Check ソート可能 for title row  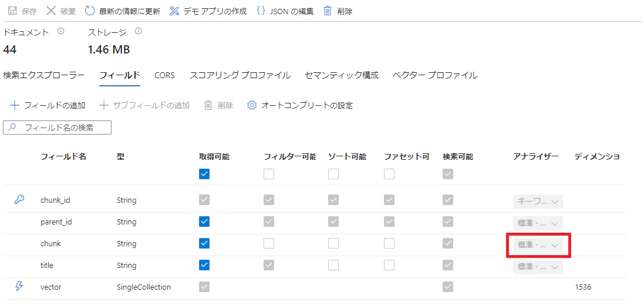click(x=333, y=265)
